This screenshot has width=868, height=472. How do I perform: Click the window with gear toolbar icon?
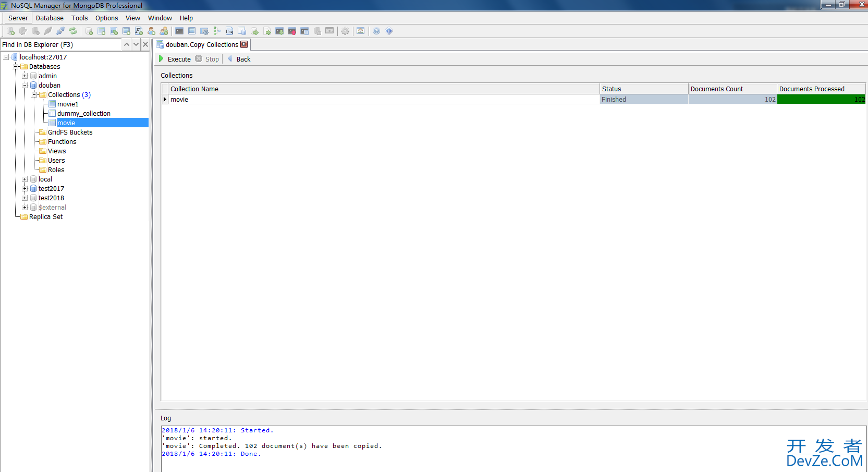(204, 31)
